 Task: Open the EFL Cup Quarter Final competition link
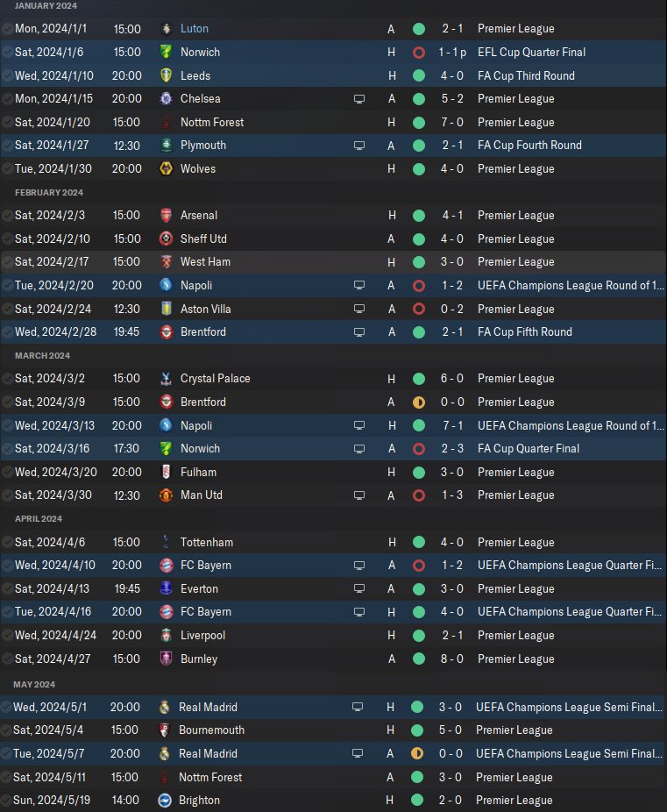click(531, 53)
